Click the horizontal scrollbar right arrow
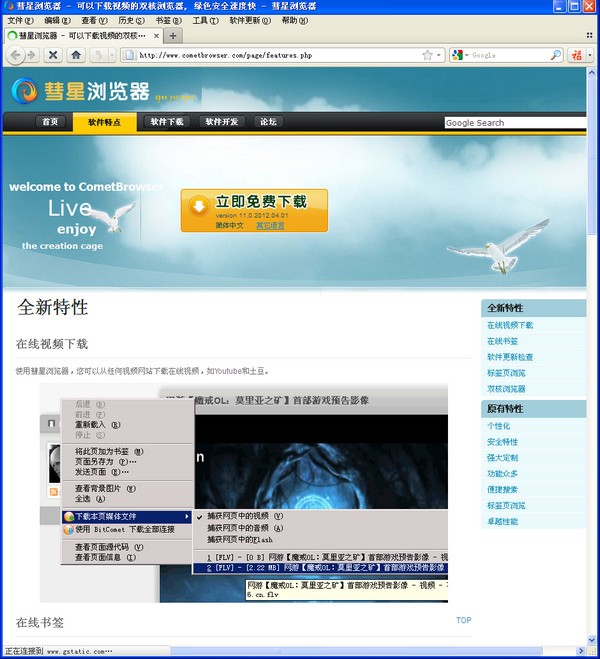This screenshot has width=600, height=659. click(582, 651)
